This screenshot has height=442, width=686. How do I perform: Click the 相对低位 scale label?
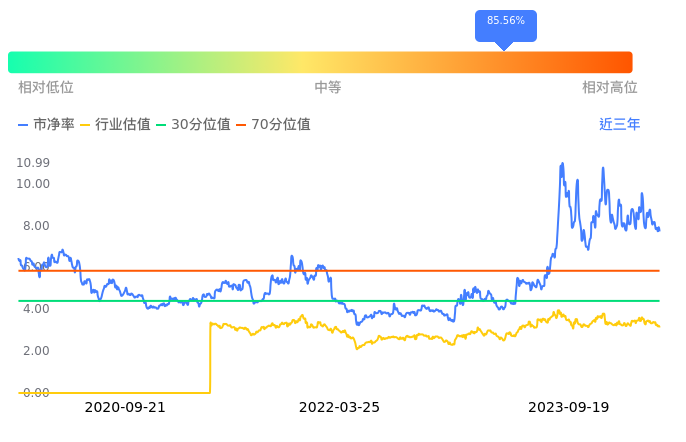tap(46, 88)
